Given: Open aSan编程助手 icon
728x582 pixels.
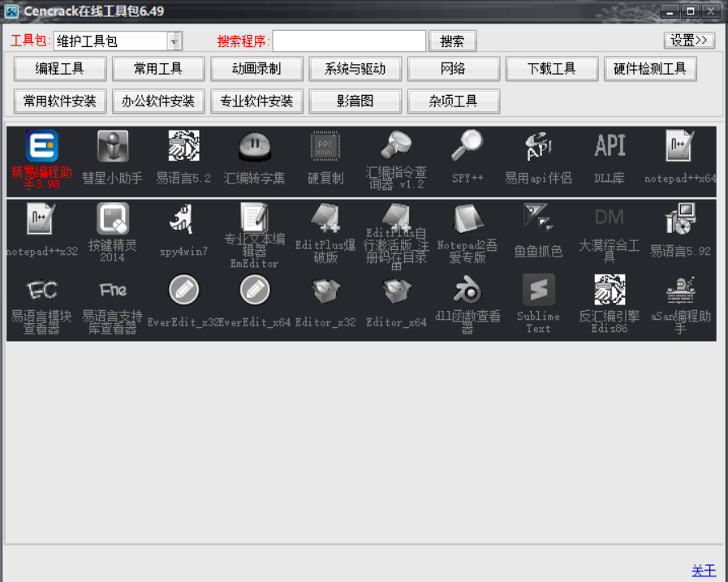Looking at the screenshot, I should pos(680,290).
